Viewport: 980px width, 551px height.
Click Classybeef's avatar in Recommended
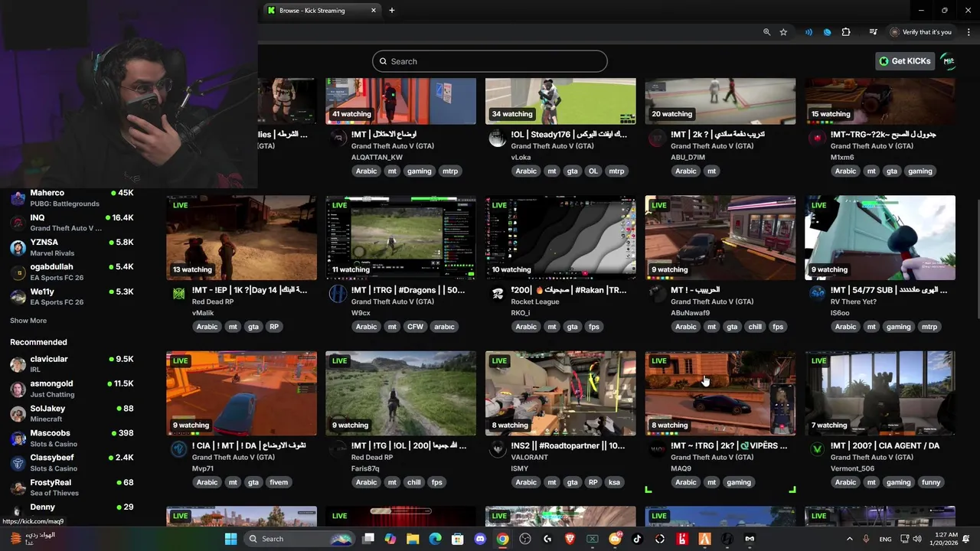[x=18, y=463]
